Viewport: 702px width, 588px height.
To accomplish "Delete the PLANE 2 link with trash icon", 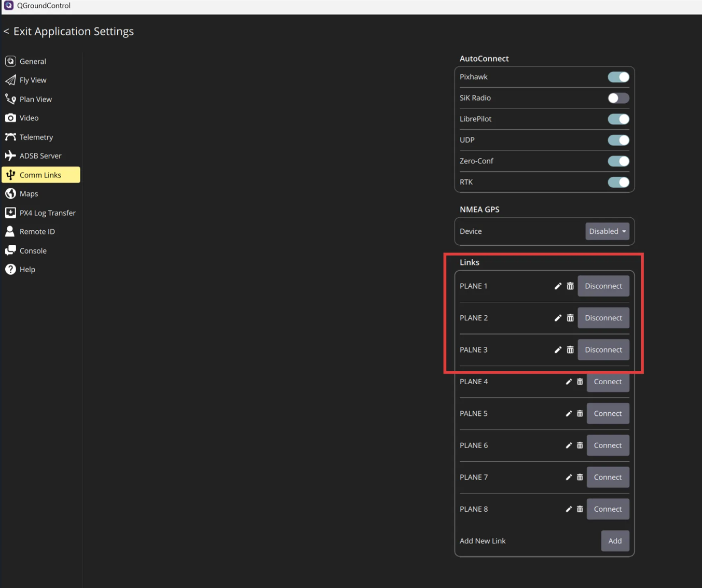I will click(570, 318).
